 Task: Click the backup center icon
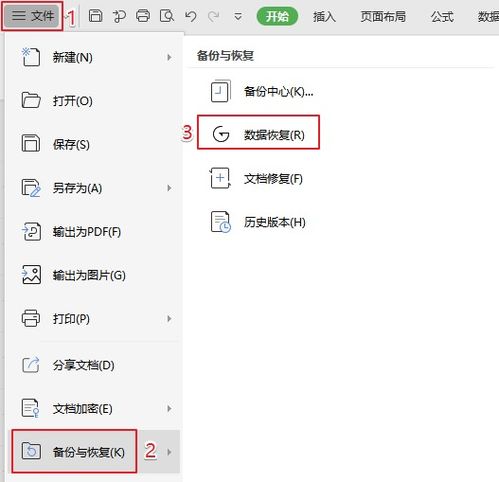pyautogui.click(x=221, y=91)
